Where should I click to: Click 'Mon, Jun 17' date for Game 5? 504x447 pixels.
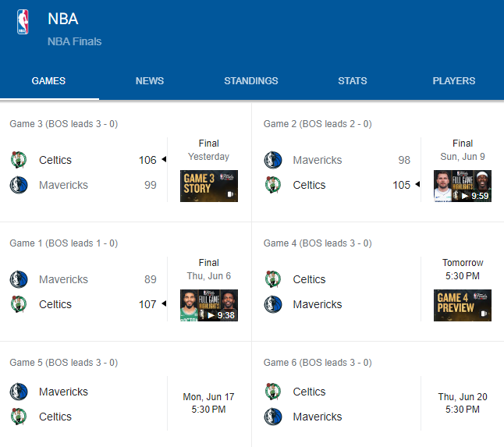click(x=208, y=397)
